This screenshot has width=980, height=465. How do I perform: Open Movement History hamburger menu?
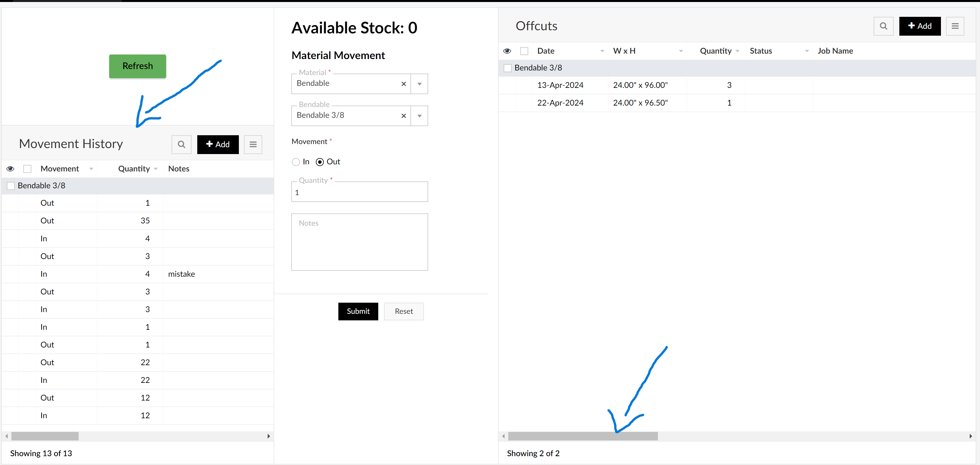(253, 144)
